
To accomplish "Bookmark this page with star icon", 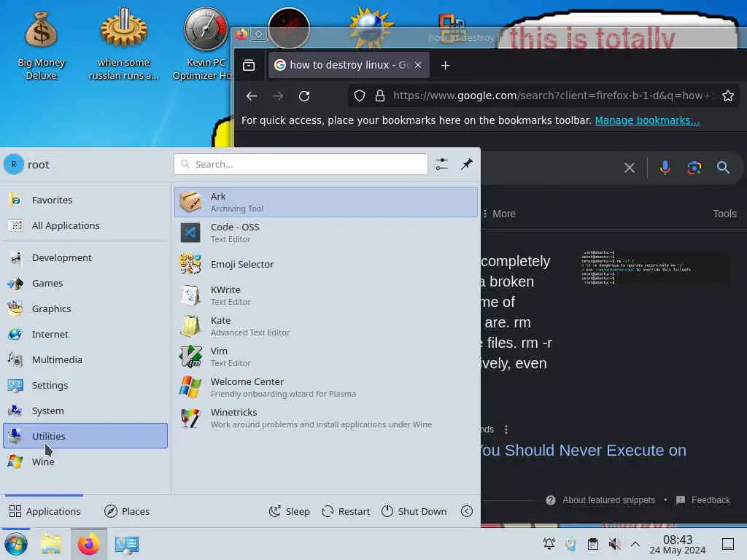I will [727, 96].
